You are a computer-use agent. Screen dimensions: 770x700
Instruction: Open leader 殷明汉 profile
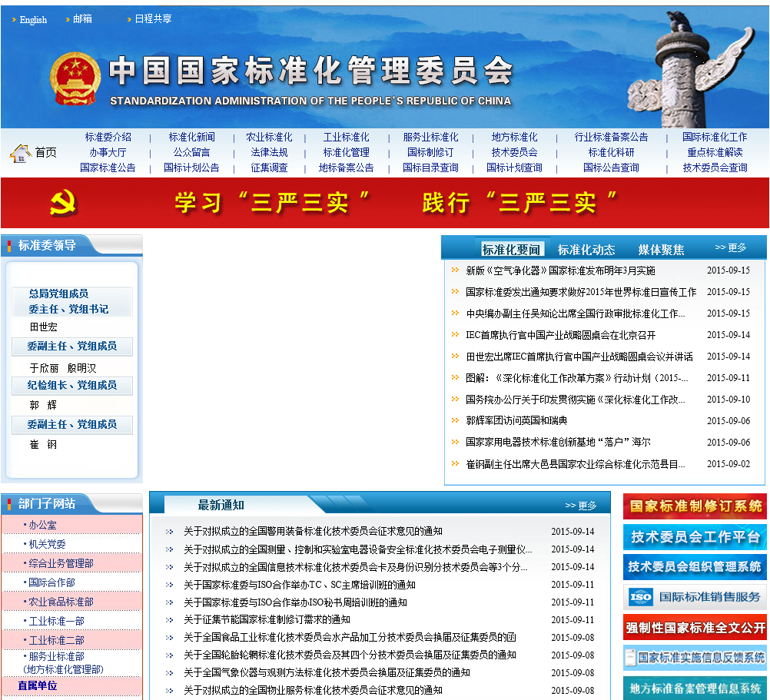tap(81, 368)
